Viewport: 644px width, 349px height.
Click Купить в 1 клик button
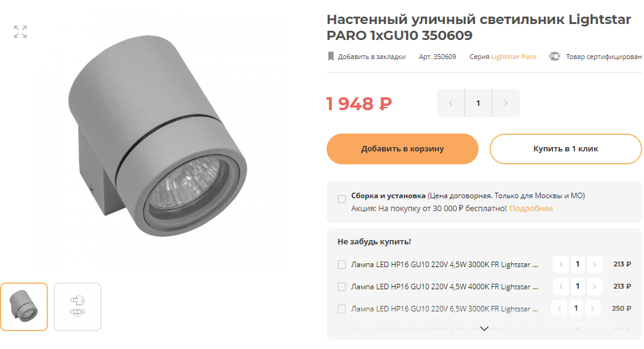point(565,149)
